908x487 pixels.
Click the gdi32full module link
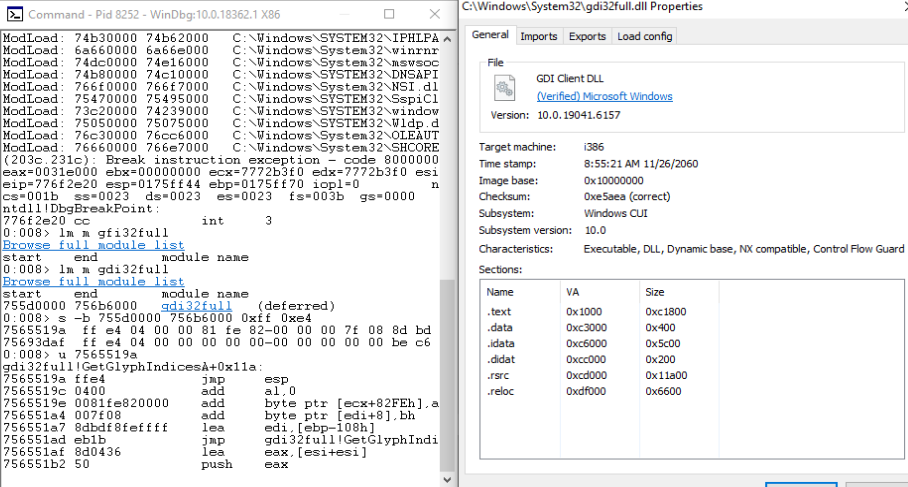[196, 306]
